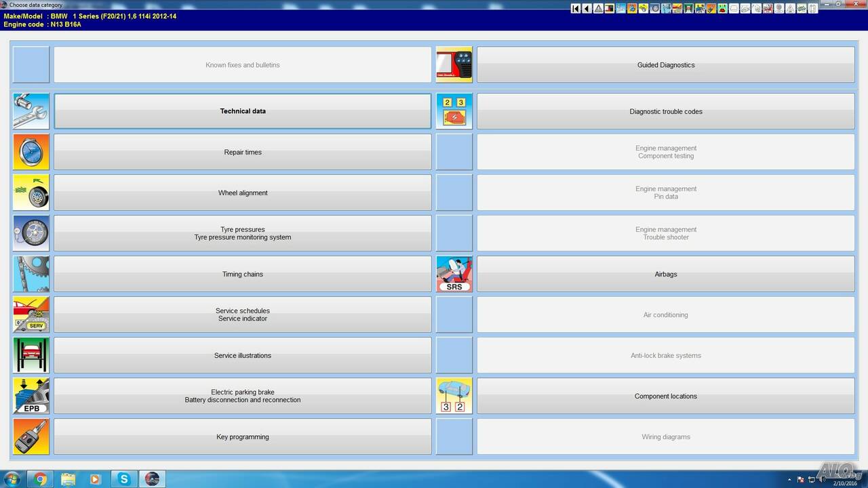Click the small tyre pressure toolbar icon
Screen dimensions: 868x488
pyautogui.click(x=654, y=9)
